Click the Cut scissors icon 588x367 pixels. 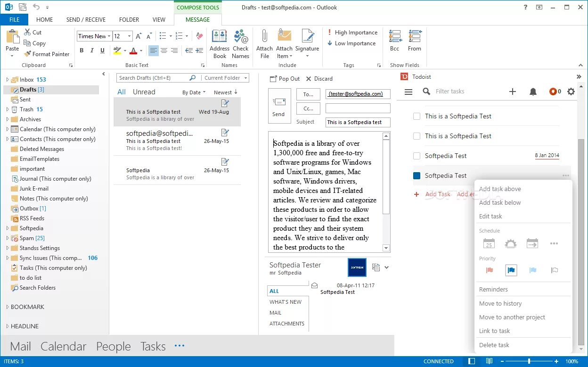point(27,32)
